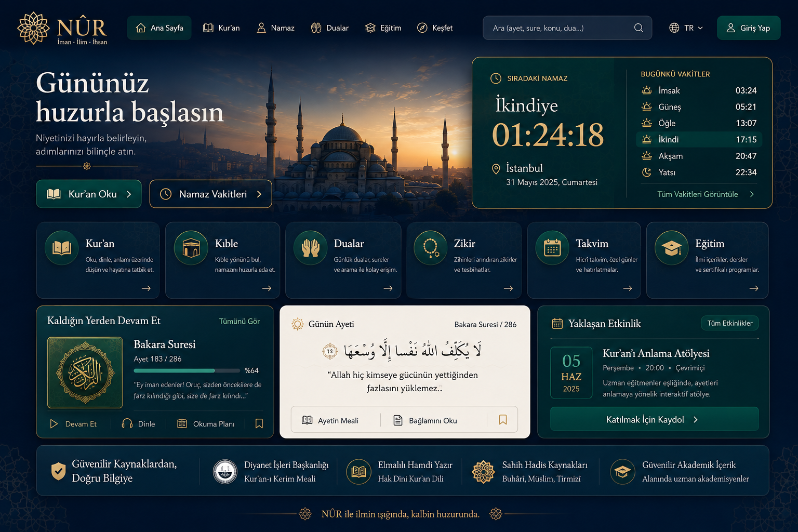Click the Okuma Planı icon
This screenshot has width=798, height=532.
(182, 424)
